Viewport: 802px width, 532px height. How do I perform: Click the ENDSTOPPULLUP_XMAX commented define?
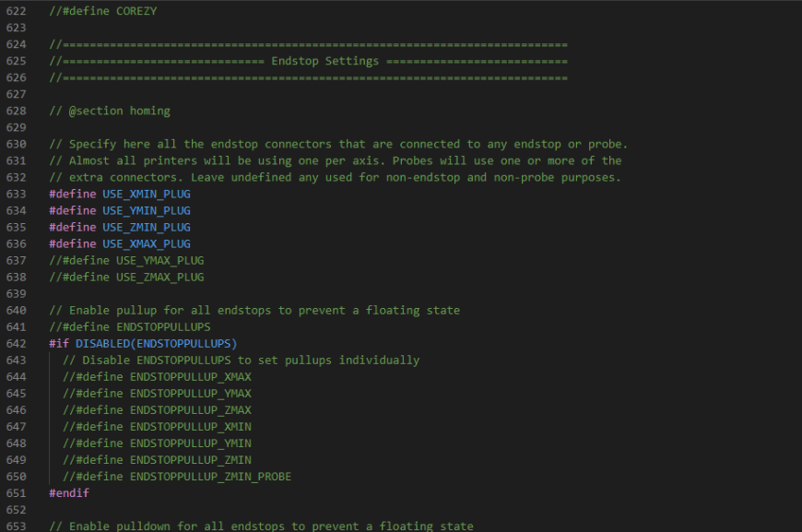(157, 376)
